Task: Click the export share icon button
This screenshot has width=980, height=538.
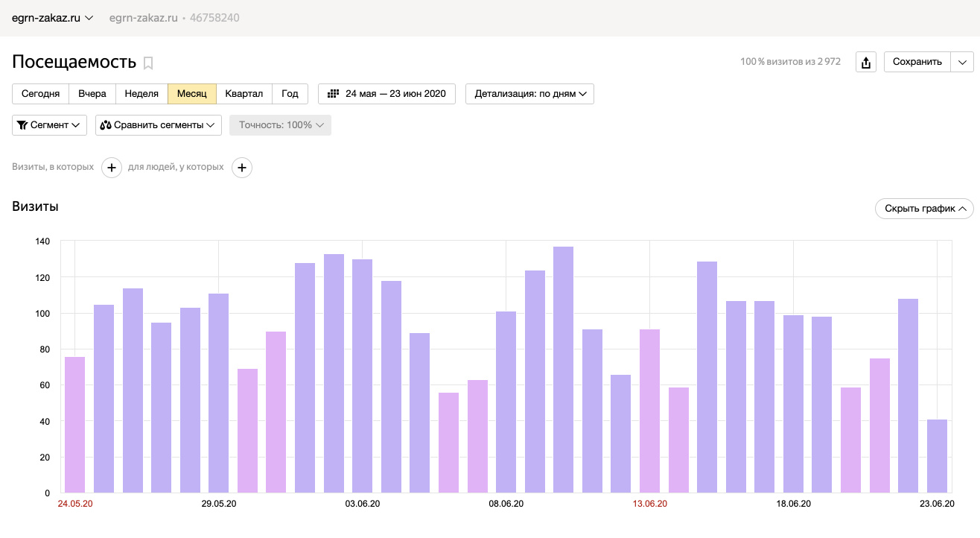Action: [x=865, y=63]
